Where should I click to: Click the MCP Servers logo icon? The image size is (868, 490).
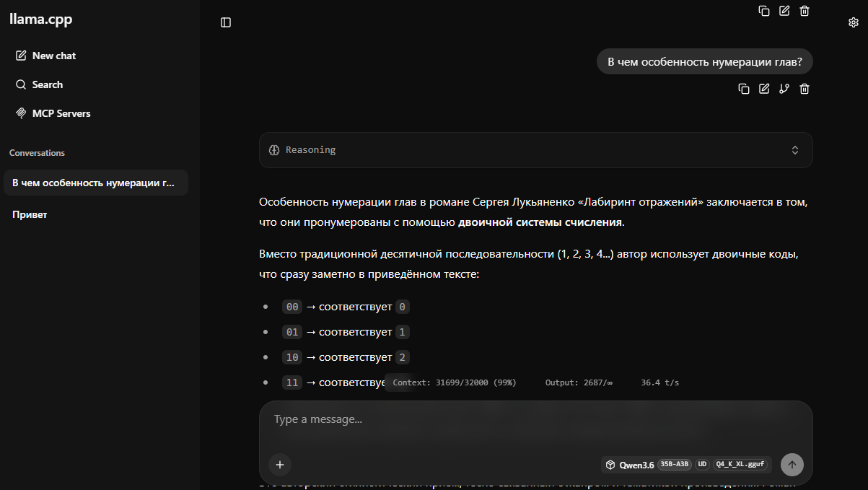(x=21, y=113)
